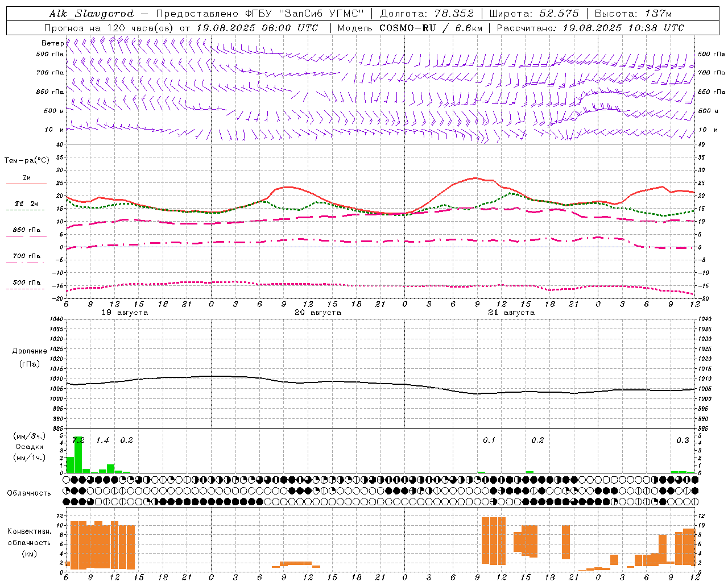Click the Ветер panel label
Image resolution: width=728 pixels, height=582 pixels.
click(x=52, y=43)
